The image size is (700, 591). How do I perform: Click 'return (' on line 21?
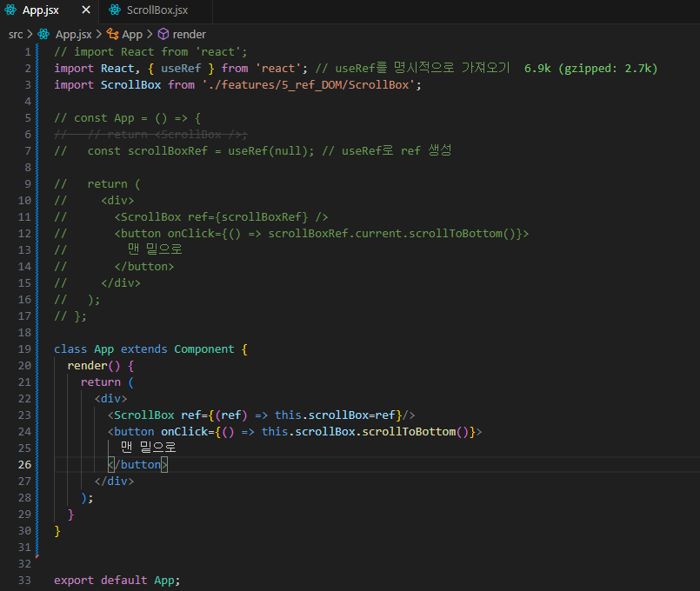pyautogui.click(x=107, y=382)
